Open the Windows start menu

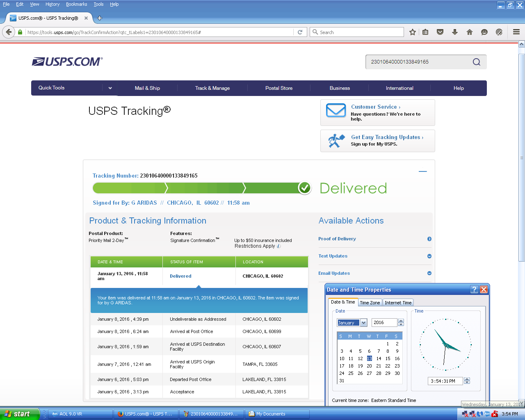(20, 414)
